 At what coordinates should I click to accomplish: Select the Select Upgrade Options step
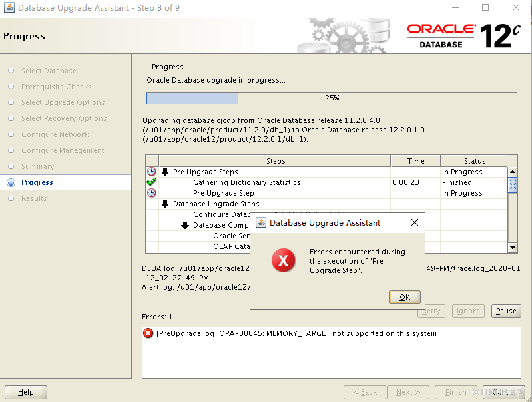pyautogui.click(x=63, y=102)
